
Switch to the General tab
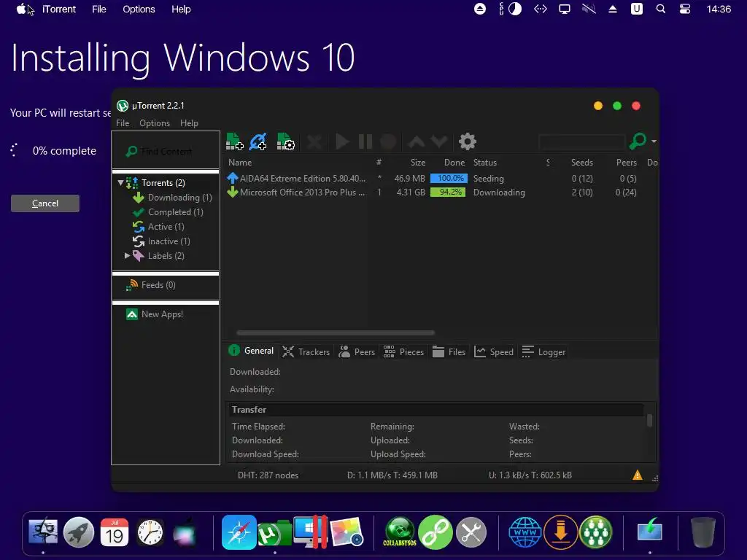coord(251,351)
